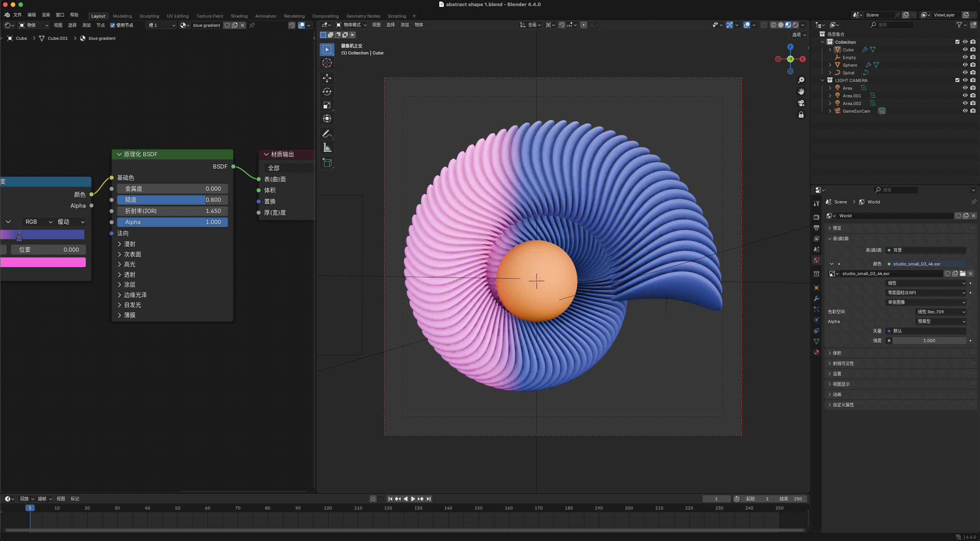This screenshot has width=980, height=541.
Task: Select the Scale tool
Action: (x=327, y=105)
